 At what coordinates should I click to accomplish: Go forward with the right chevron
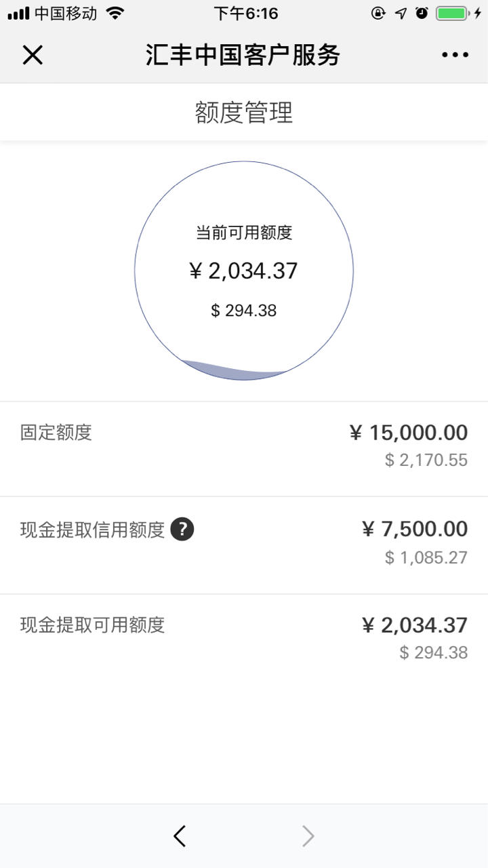pyautogui.click(x=308, y=836)
